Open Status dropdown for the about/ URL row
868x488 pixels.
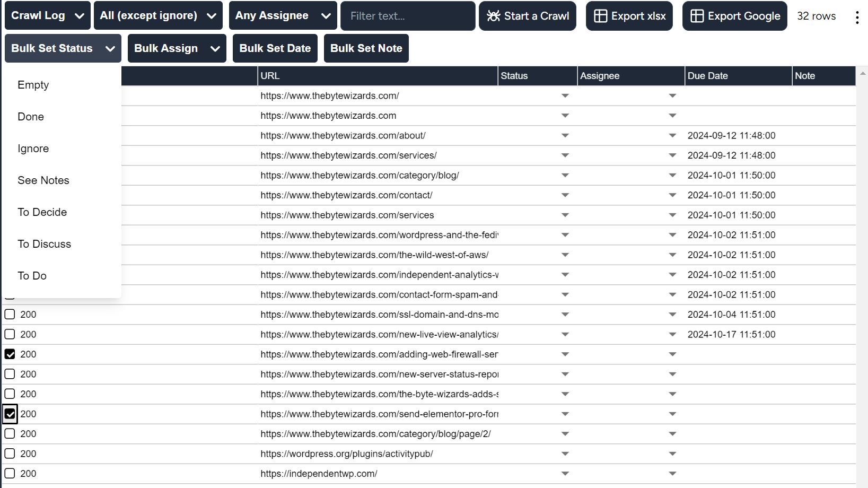565,136
